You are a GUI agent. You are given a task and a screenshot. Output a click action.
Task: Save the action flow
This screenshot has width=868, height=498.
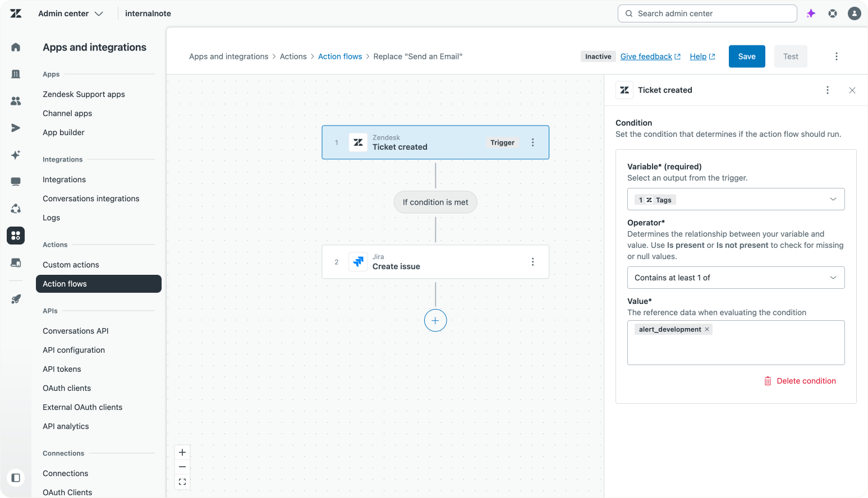[746, 56]
